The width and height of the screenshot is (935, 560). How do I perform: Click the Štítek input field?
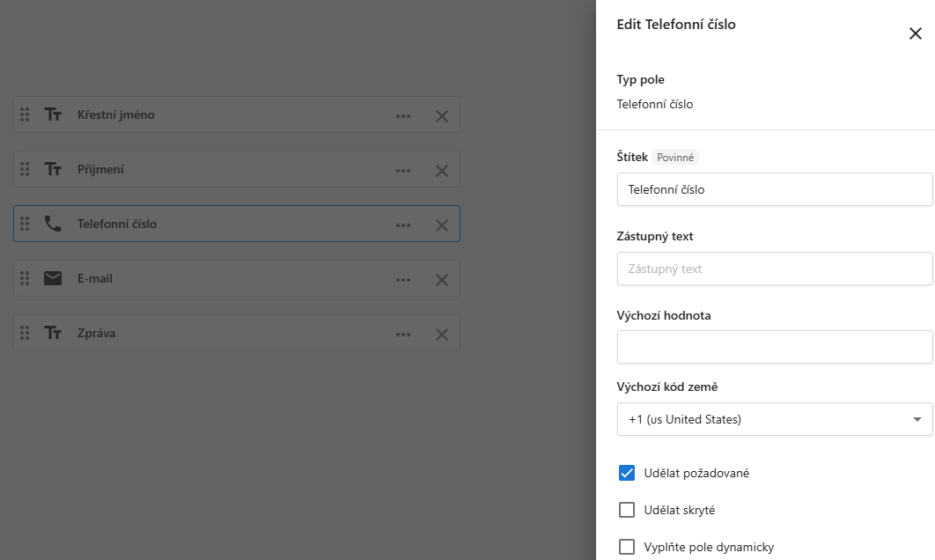[775, 189]
